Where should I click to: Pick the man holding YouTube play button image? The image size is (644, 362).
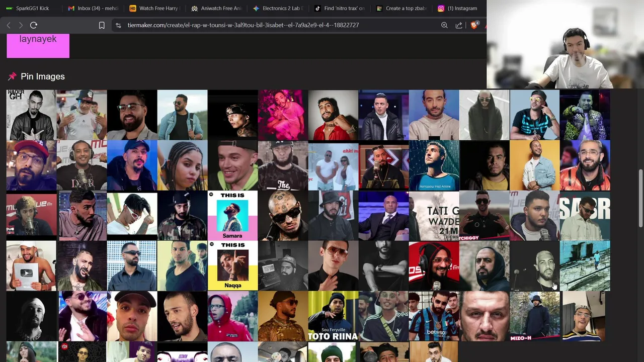click(31, 265)
